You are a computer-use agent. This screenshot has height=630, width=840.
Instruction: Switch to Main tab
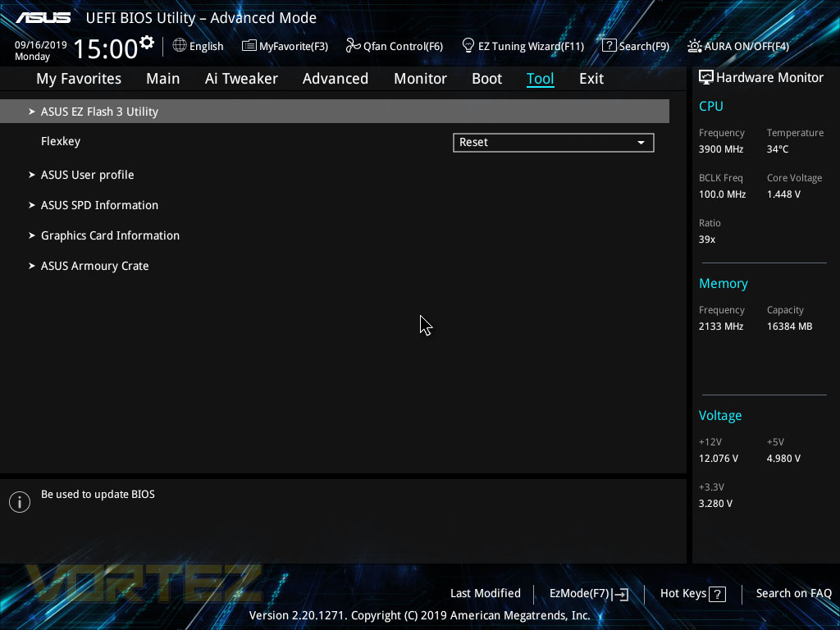(x=163, y=79)
